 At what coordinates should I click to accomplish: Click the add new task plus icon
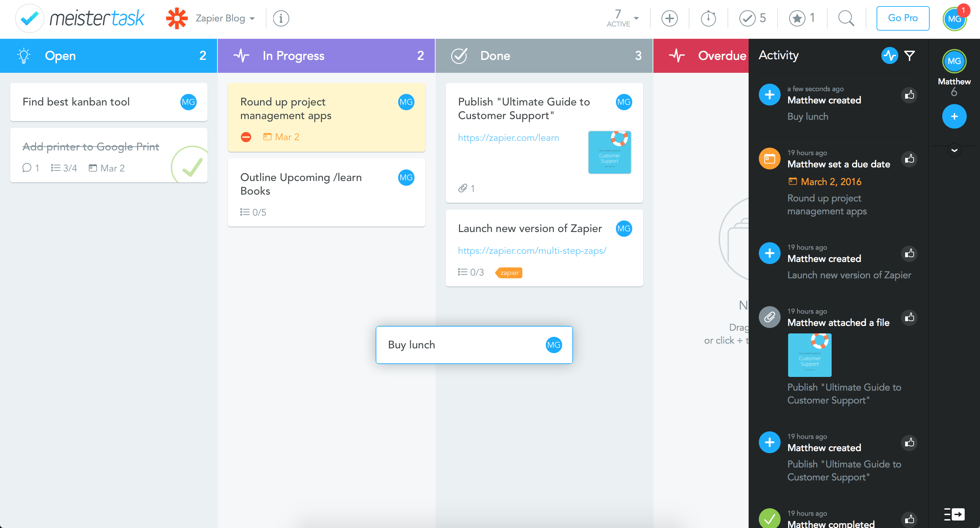(x=670, y=18)
